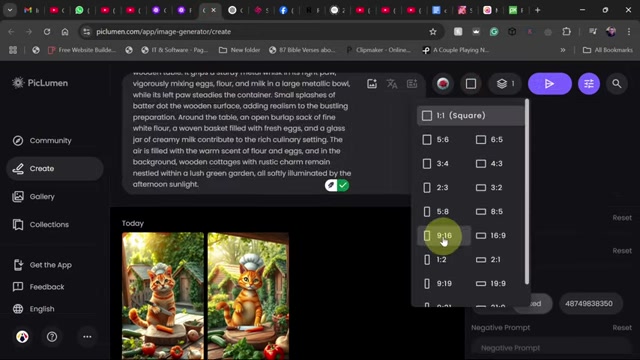Click Reset beside Negative Prompt
Screen dimensions: 640x360
[622, 327]
